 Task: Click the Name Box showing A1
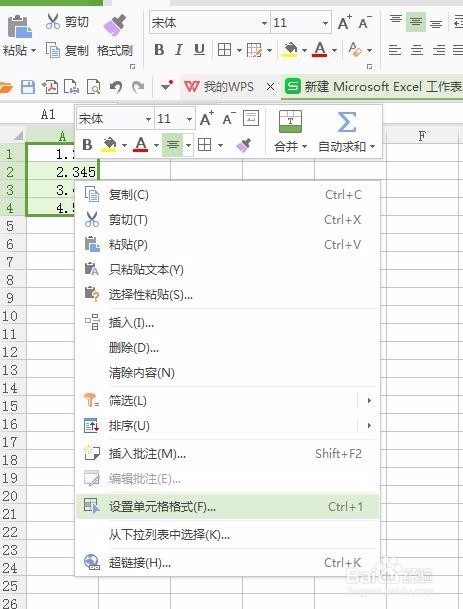point(48,114)
